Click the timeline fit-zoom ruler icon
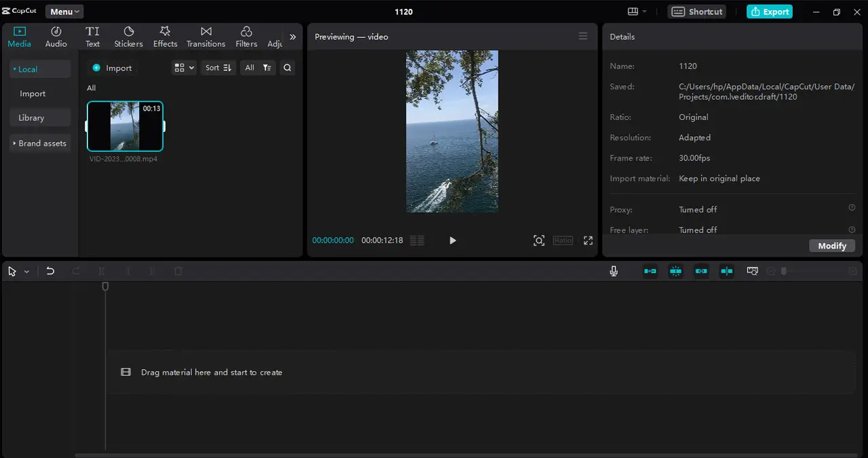Screen dimensions: 868x458 [x=752, y=271]
